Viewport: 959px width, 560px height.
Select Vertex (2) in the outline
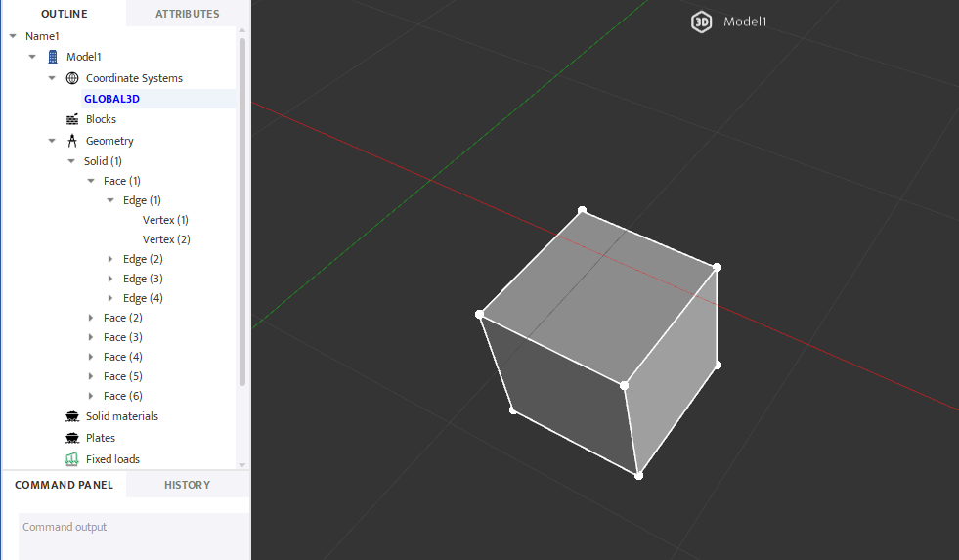(x=166, y=239)
